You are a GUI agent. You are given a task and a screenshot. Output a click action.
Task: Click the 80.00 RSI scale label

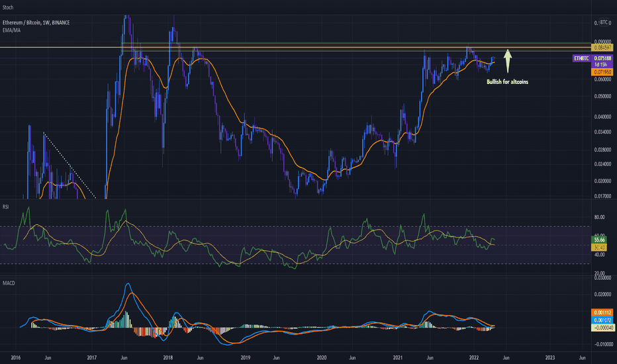tap(599, 217)
